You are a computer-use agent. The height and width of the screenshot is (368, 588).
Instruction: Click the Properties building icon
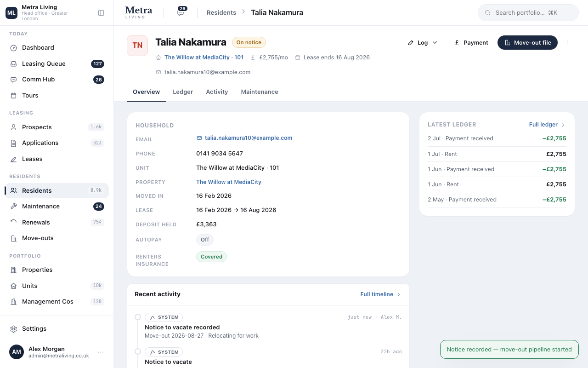coord(14,270)
